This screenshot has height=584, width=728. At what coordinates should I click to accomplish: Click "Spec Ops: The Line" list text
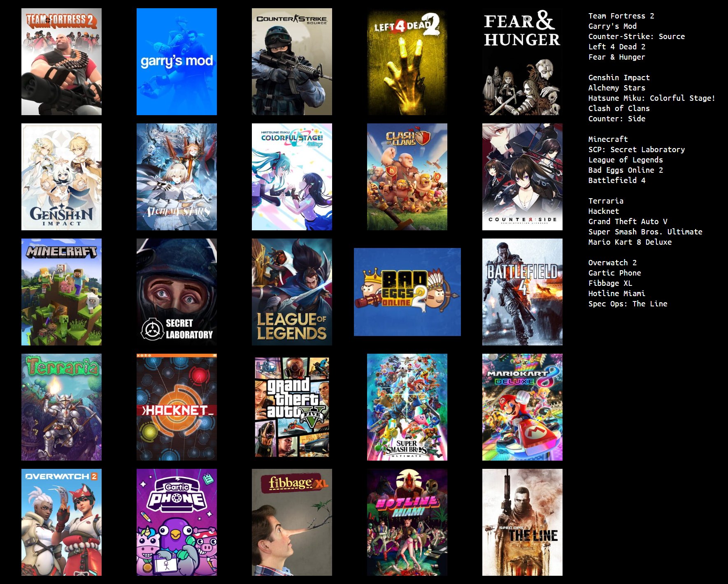click(628, 304)
